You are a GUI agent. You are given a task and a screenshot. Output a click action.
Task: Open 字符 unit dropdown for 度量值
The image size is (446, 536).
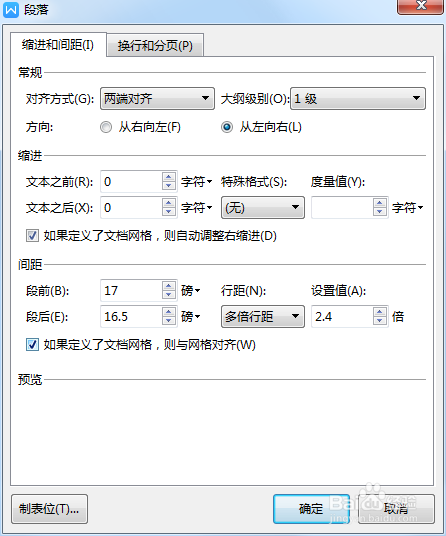point(407,207)
